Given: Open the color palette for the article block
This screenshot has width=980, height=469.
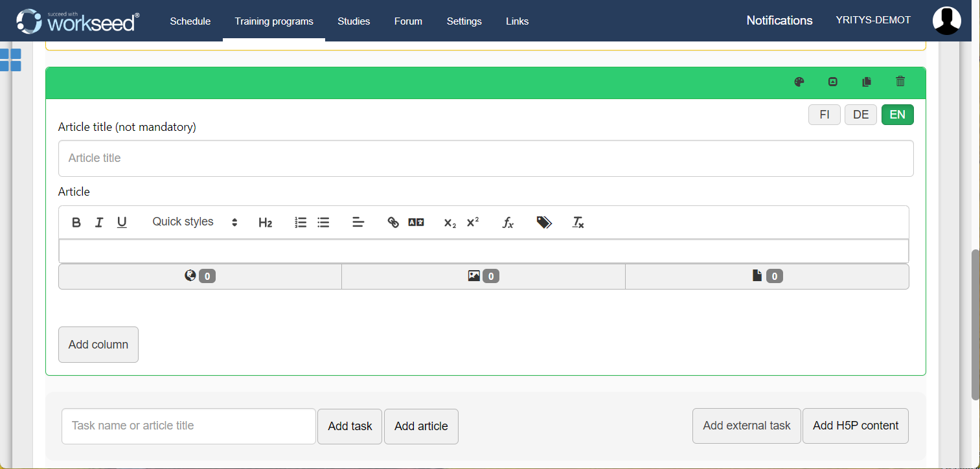Looking at the screenshot, I should pos(799,82).
